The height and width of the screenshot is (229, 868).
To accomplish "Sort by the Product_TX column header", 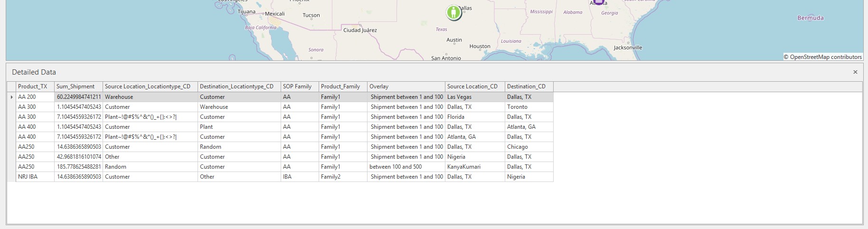I will coord(35,86).
